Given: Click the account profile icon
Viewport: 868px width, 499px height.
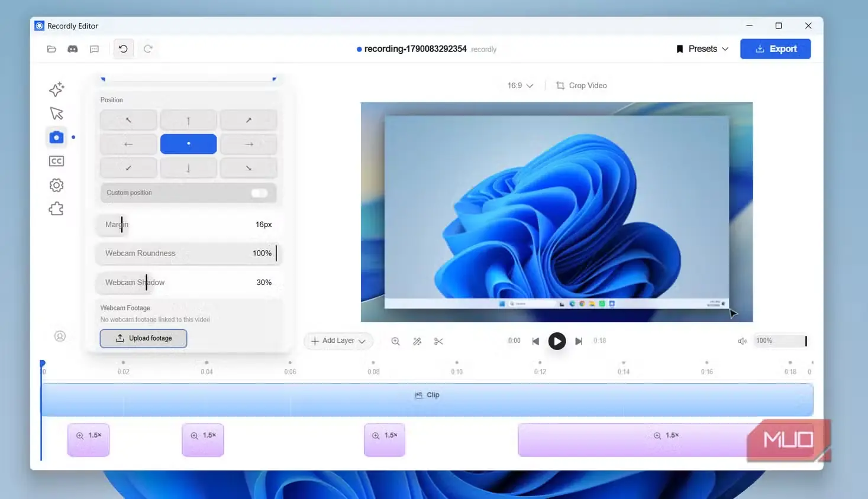Looking at the screenshot, I should coord(60,336).
